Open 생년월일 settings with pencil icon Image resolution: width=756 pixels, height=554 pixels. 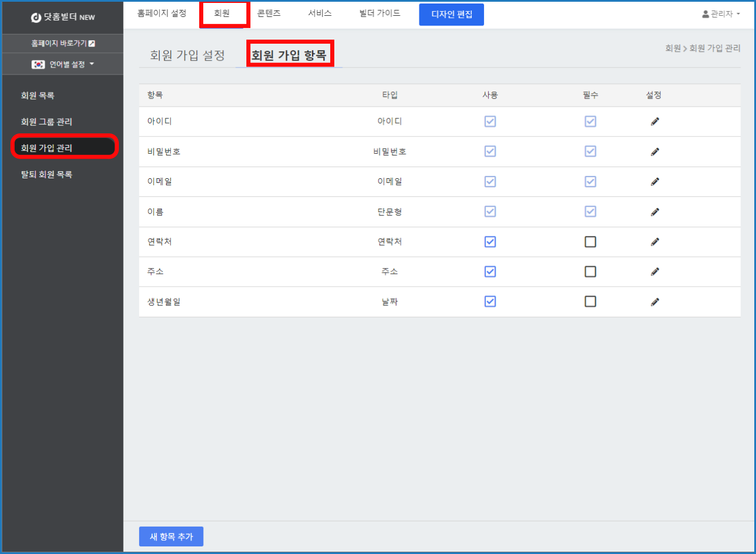click(x=655, y=302)
